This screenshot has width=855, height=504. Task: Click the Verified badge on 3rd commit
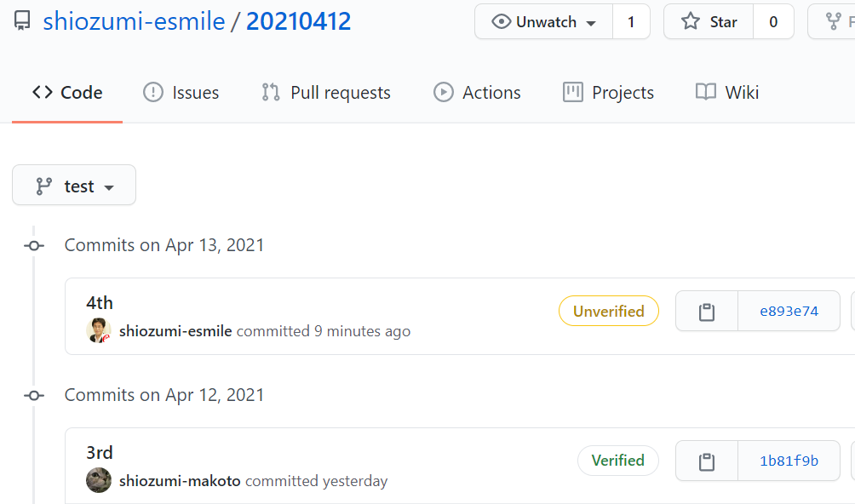(617, 461)
